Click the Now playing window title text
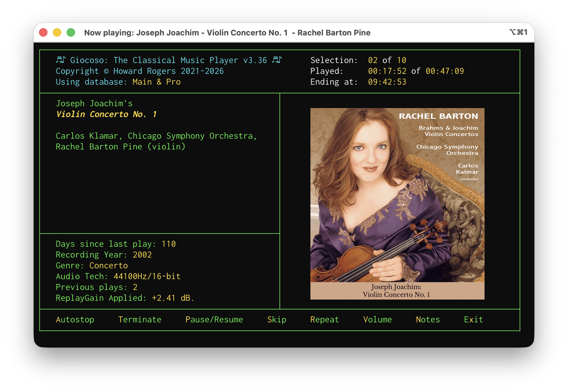The image size is (568, 392). coord(227,33)
